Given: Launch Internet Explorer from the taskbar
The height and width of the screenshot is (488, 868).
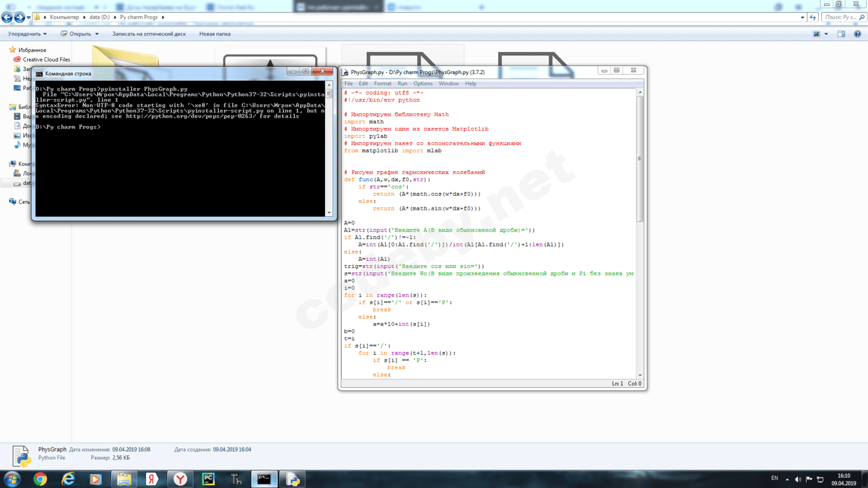Looking at the screenshot, I should click(68, 479).
